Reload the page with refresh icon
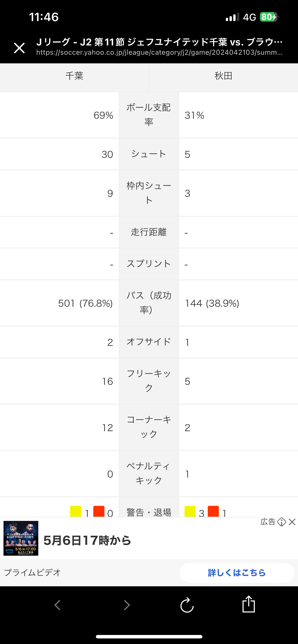Screen dimensions: 298x644 (x=187, y=605)
